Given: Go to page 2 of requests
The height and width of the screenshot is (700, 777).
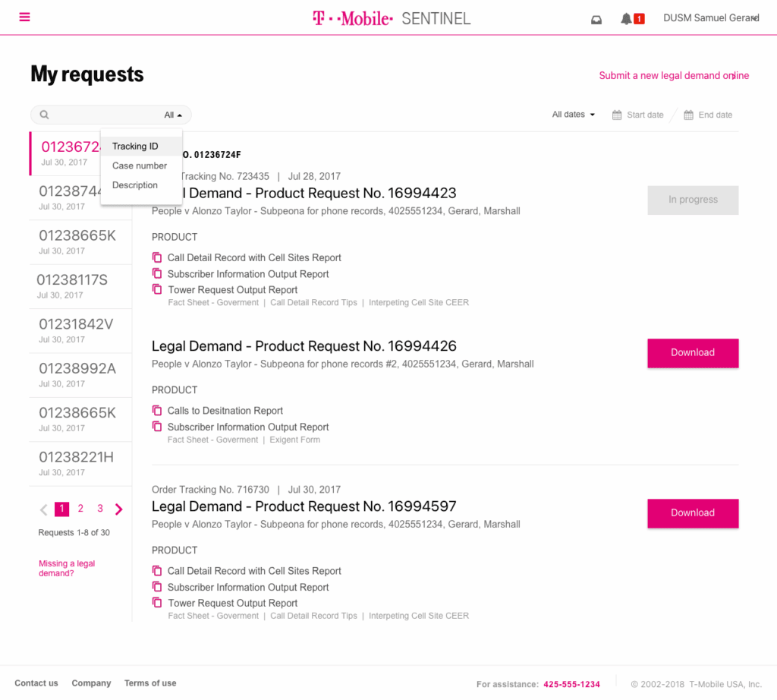Looking at the screenshot, I should (80, 509).
